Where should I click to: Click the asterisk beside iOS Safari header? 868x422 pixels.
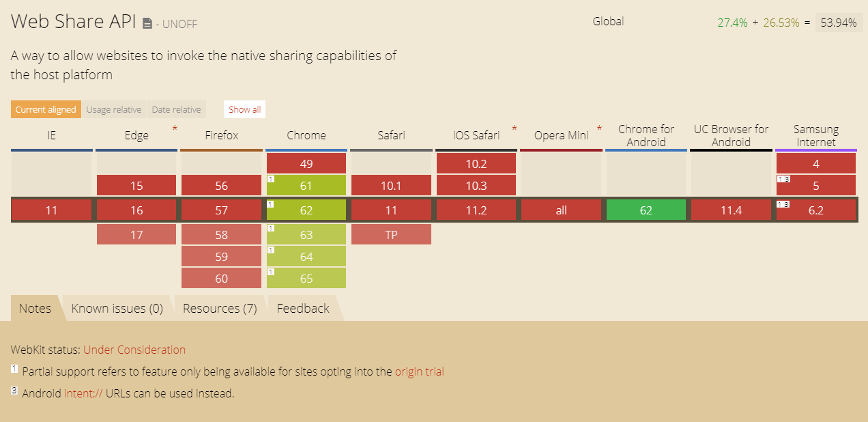point(514,128)
